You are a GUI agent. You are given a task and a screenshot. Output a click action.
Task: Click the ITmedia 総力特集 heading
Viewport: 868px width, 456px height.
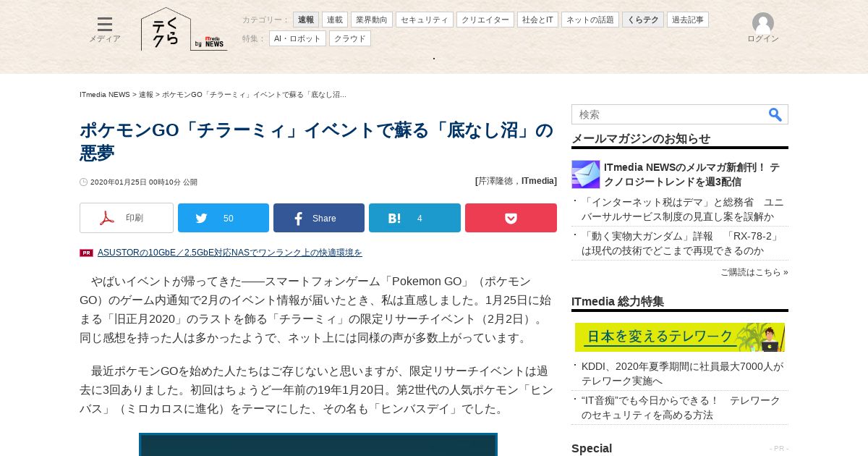tap(618, 301)
